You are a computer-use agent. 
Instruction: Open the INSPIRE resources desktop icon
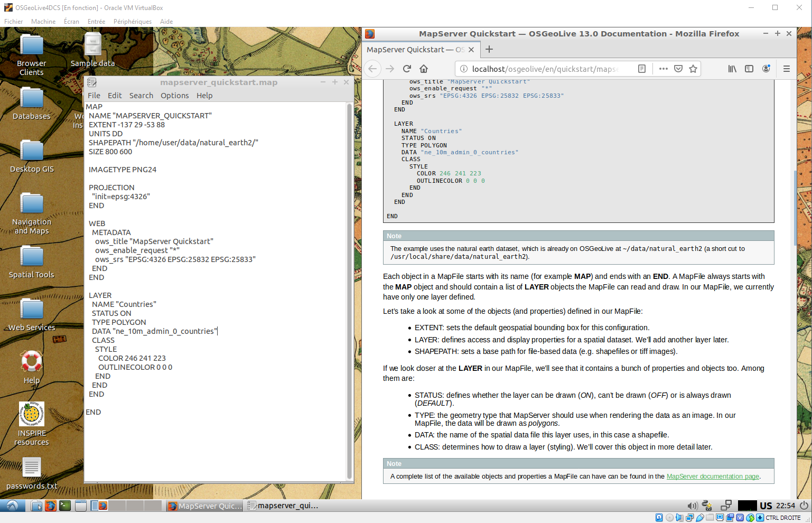coord(32,424)
